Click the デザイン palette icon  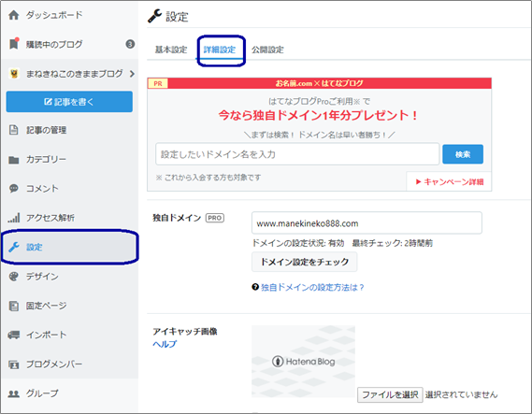(x=14, y=277)
